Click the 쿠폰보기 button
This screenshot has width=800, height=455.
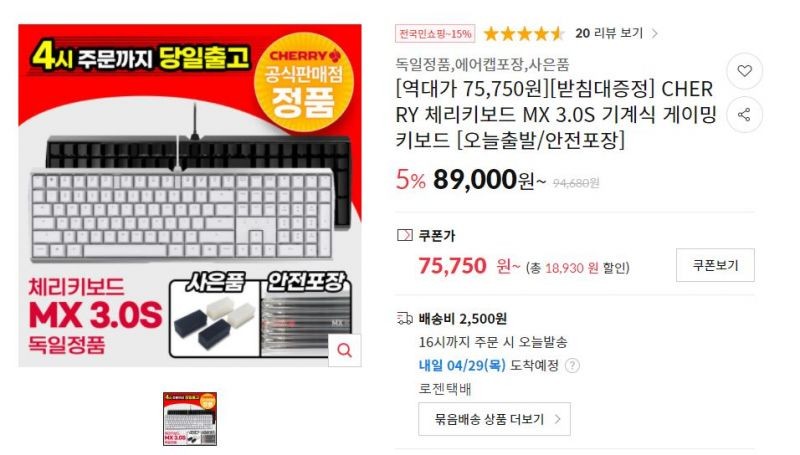pyautogui.click(x=715, y=265)
